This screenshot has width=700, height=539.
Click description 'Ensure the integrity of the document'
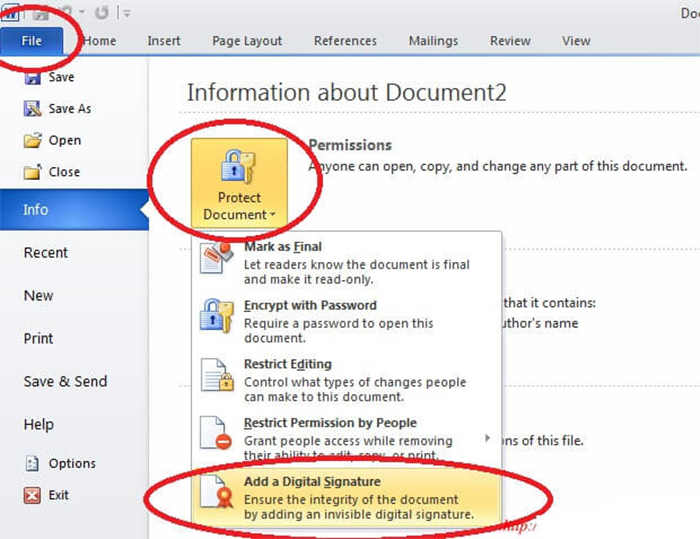pos(351,499)
